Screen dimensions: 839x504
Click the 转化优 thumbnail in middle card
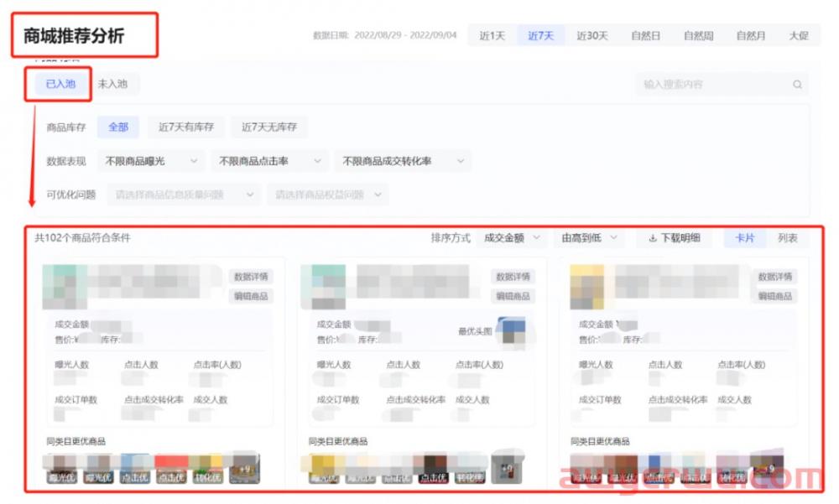click(x=470, y=470)
